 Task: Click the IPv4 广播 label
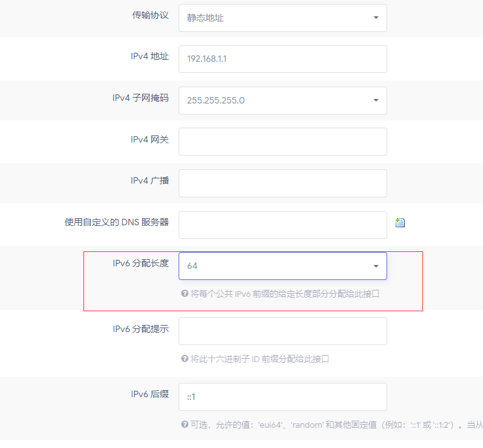pos(149,180)
